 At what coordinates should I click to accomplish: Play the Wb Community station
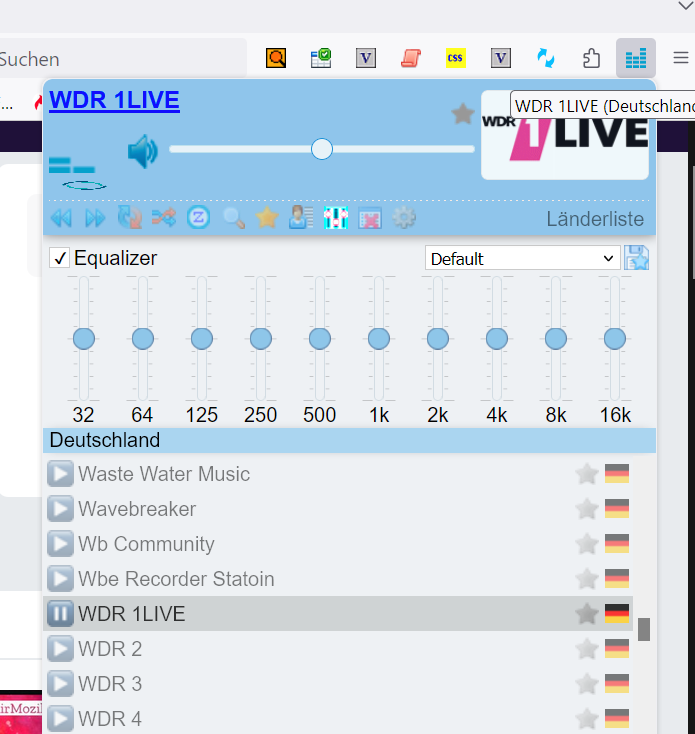pyautogui.click(x=60, y=544)
